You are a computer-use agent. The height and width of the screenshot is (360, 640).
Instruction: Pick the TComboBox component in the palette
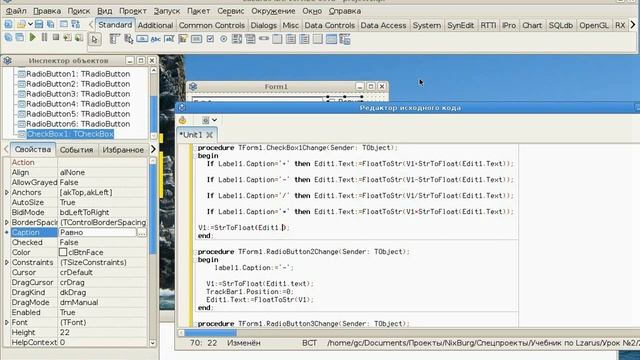(x=250, y=39)
